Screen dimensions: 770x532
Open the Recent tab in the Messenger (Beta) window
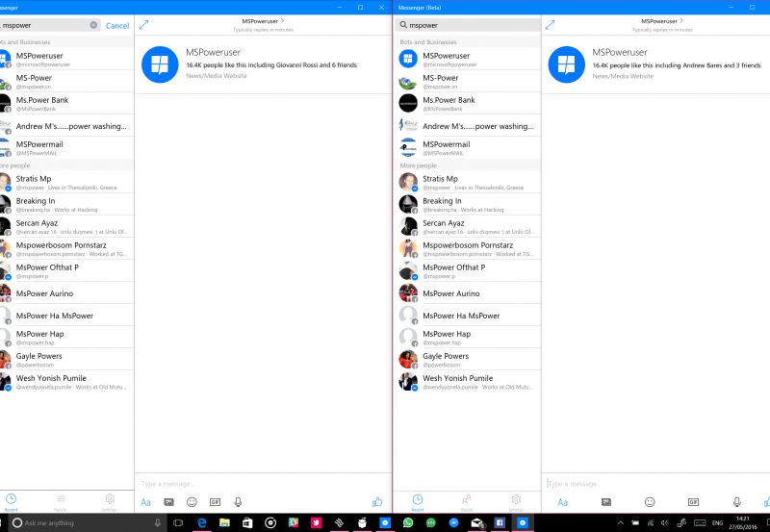click(x=418, y=502)
